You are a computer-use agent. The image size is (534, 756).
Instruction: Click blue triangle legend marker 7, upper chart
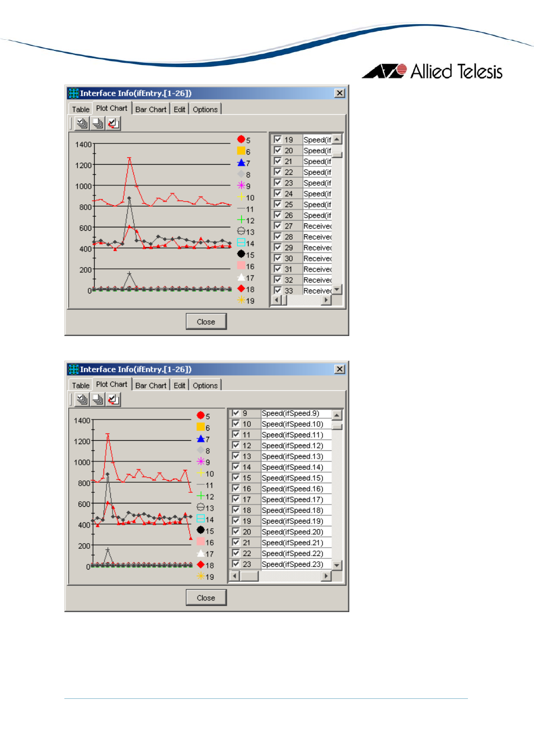coord(241,162)
